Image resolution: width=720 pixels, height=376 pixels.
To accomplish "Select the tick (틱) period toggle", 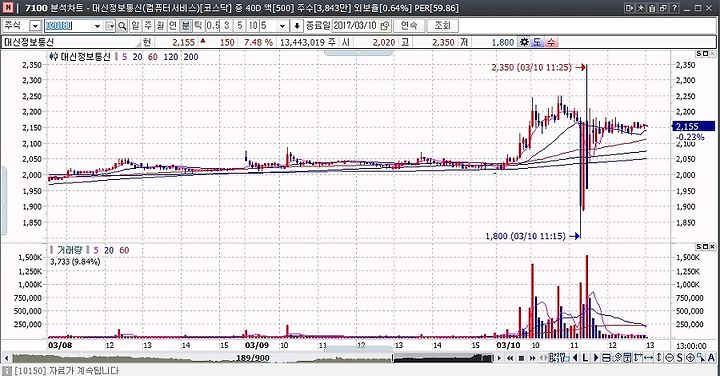I will tap(197, 26).
